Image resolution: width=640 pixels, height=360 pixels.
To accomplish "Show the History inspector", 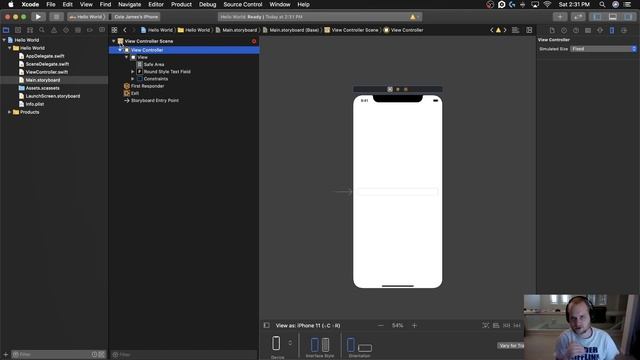I will (564, 30).
